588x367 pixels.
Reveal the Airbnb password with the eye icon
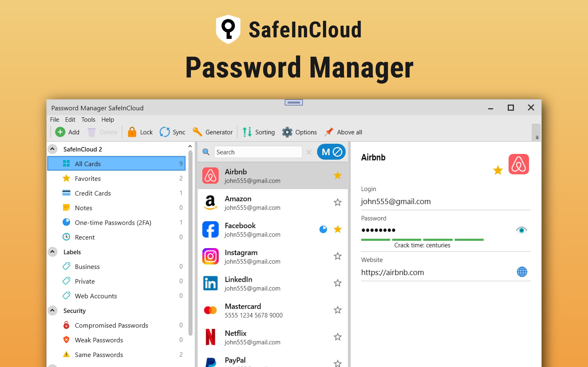521,229
